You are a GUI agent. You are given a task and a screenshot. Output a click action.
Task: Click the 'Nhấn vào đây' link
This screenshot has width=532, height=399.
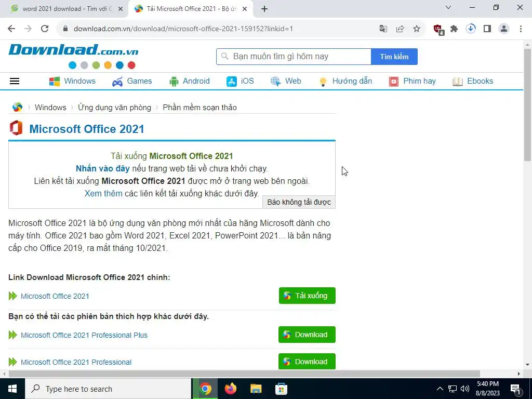tap(102, 168)
